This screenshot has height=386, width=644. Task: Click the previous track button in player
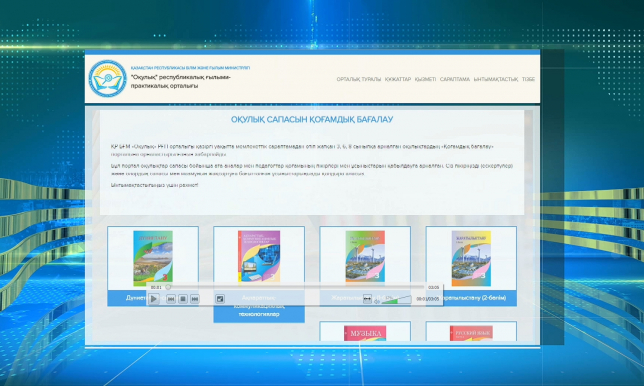coord(171,299)
